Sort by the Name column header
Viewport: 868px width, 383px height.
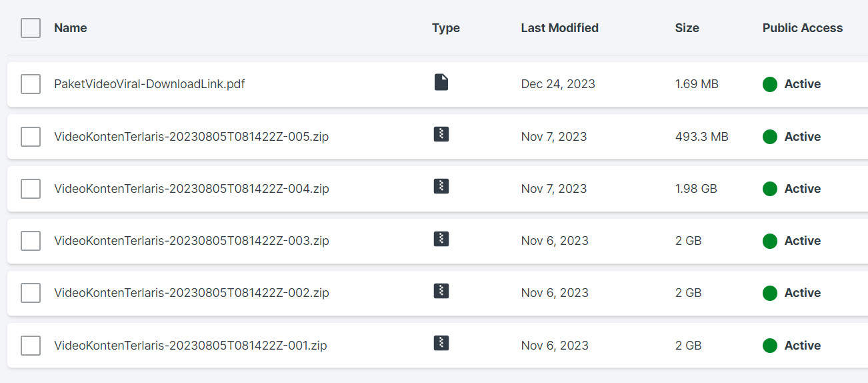tap(71, 28)
